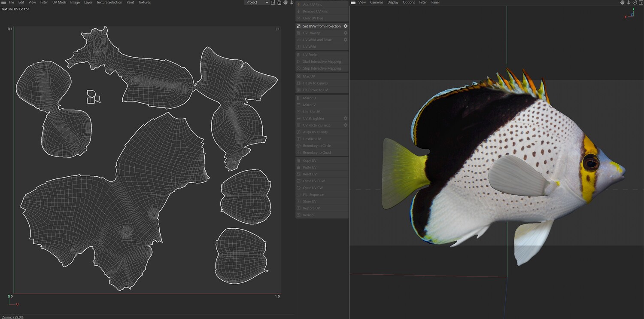Convert Boundary to Circle

click(x=322, y=146)
